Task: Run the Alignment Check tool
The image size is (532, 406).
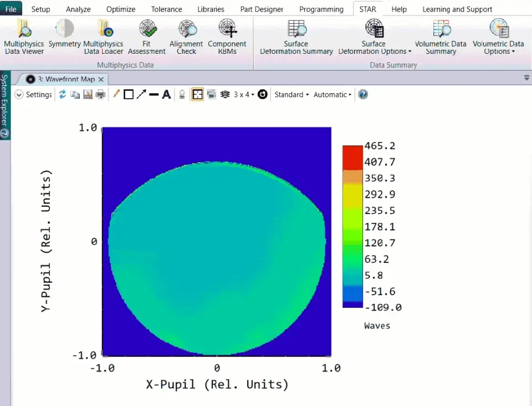Action: tap(186, 37)
